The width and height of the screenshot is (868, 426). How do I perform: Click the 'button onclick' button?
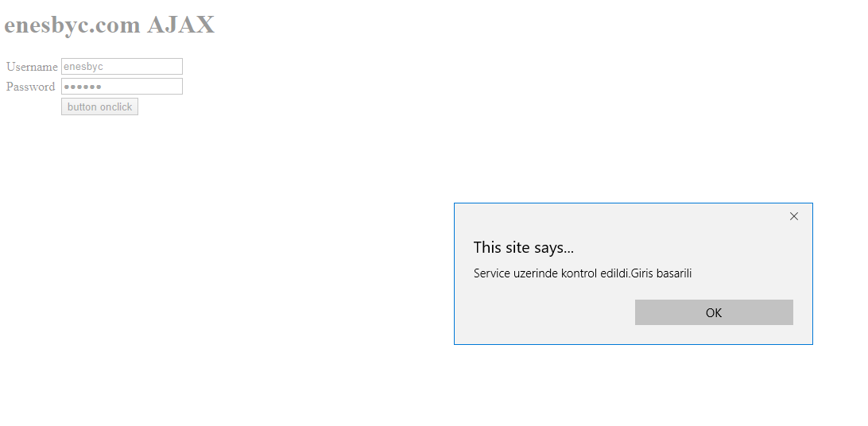click(x=99, y=106)
